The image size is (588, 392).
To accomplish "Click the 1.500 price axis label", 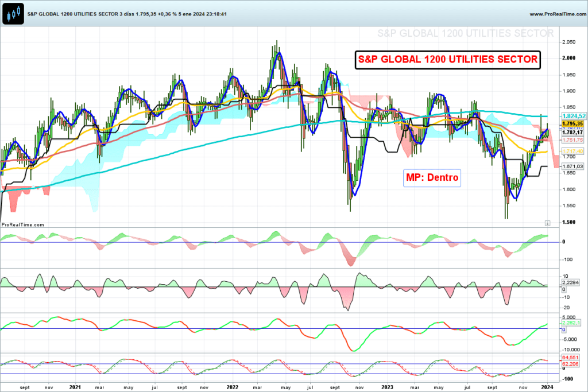I will 569,222.
